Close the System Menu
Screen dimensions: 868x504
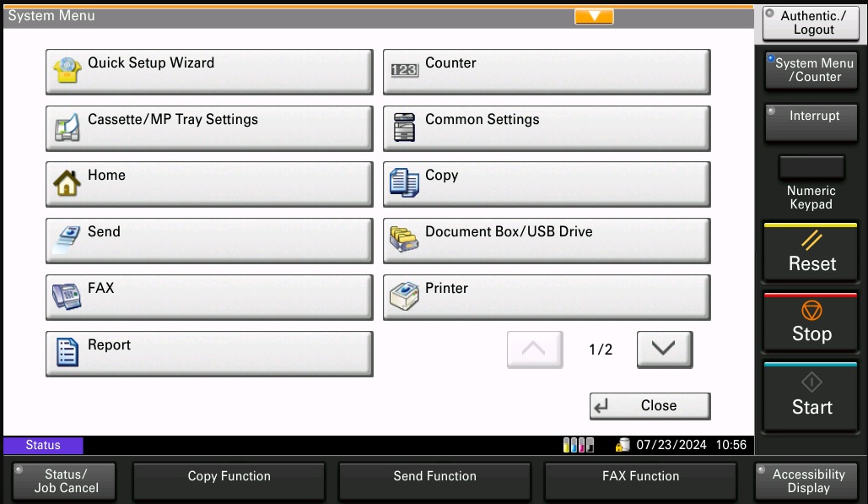tap(650, 406)
